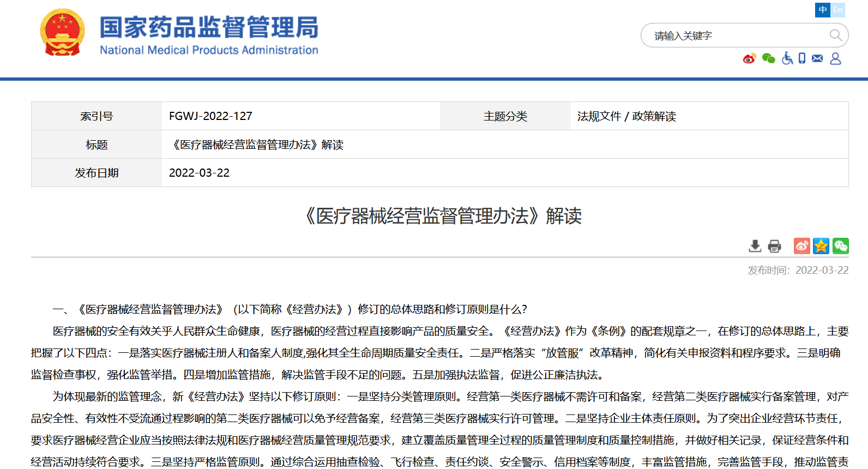Click the 发布时间: 2022-03-22 text
Viewport: 868px width, 469px height.
798,270
